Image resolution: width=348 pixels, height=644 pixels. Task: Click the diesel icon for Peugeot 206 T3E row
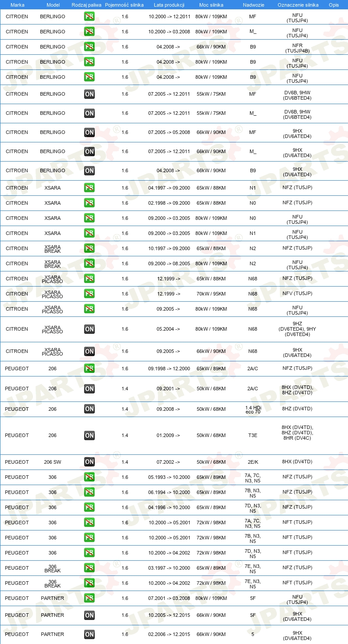[89, 435]
